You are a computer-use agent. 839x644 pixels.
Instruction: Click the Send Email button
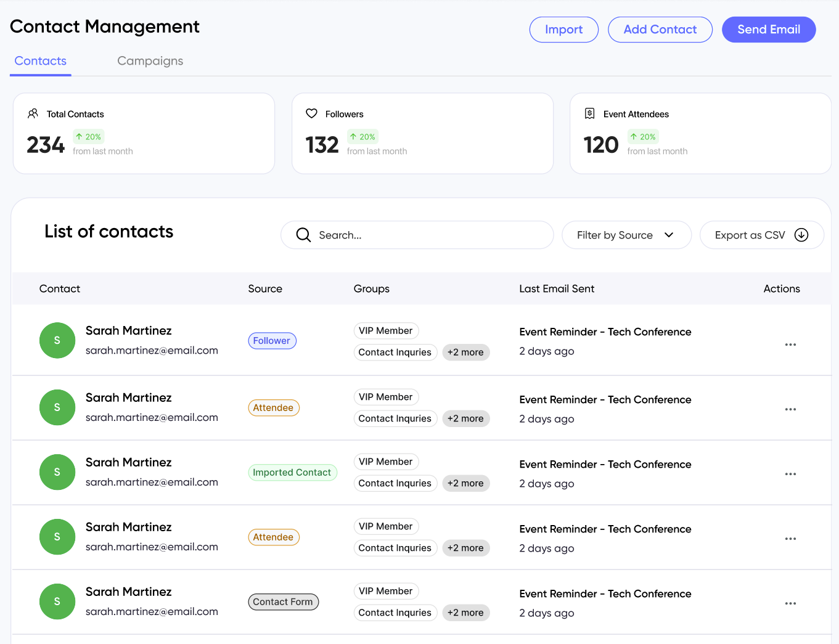(x=769, y=29)
